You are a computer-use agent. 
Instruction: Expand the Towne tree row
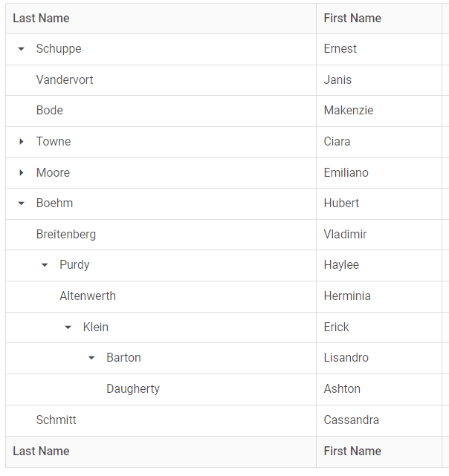coord(22,141)
